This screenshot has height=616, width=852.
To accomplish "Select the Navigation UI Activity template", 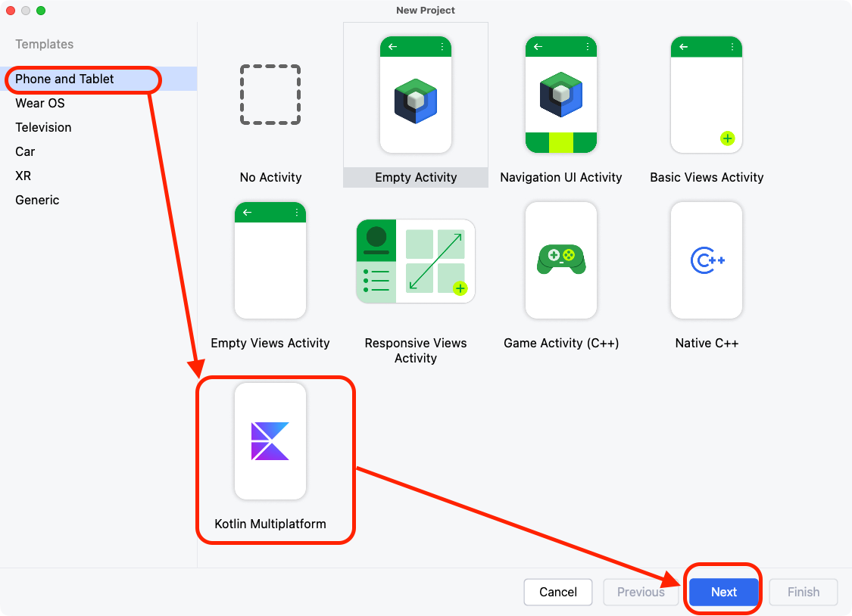I will pos(561,95).
